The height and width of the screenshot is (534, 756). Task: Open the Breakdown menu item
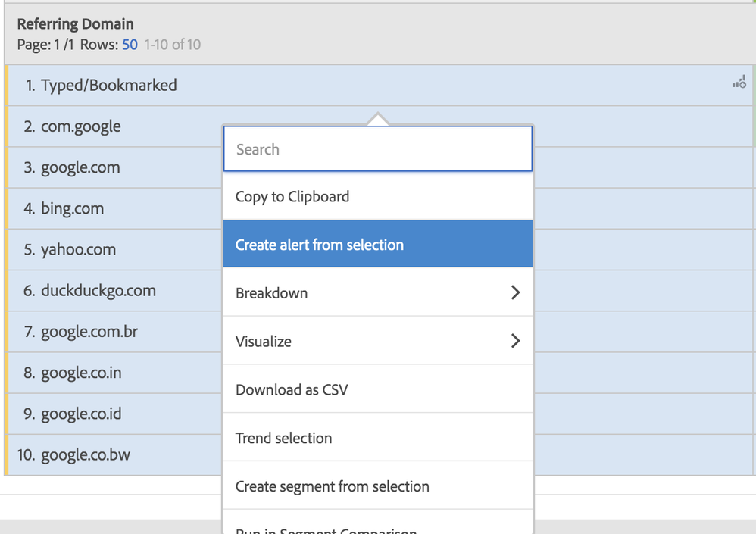click(x=273, y=293)
